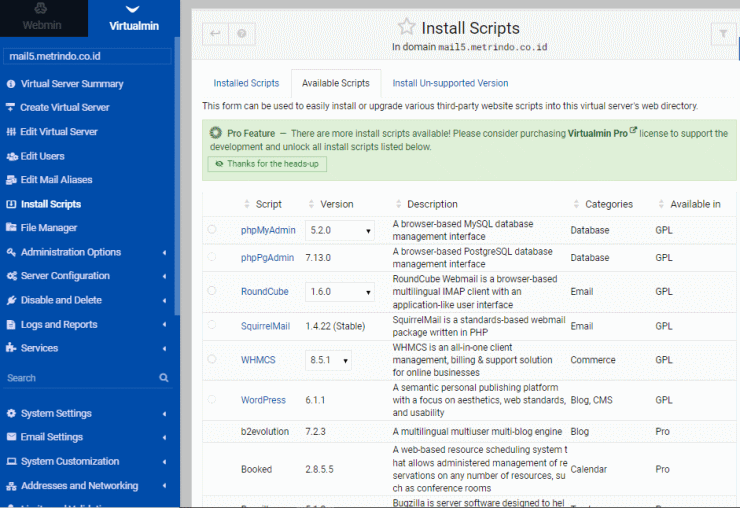Click the System Settings gear icon

click(11, 414)
